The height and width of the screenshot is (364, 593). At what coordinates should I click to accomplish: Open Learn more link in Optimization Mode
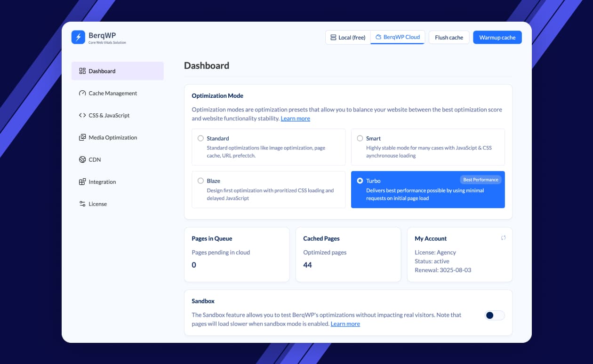tap(296, 119)
